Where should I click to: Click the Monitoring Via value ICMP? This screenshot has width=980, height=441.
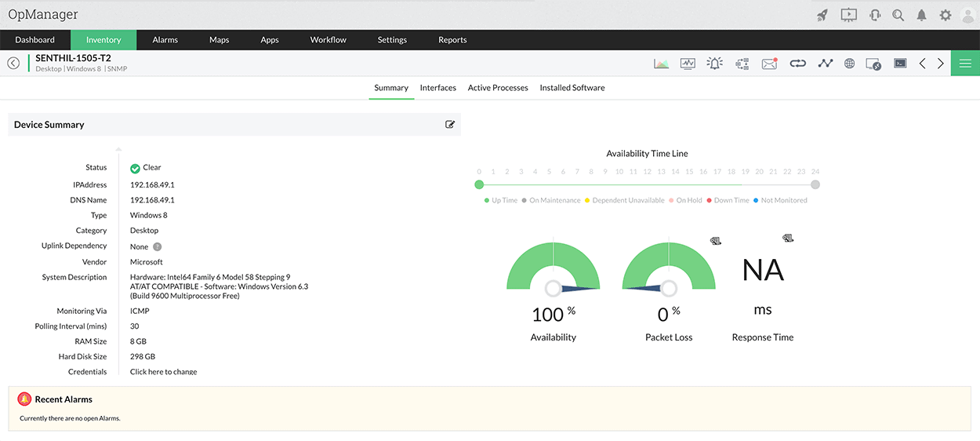[x=140, y=311]
